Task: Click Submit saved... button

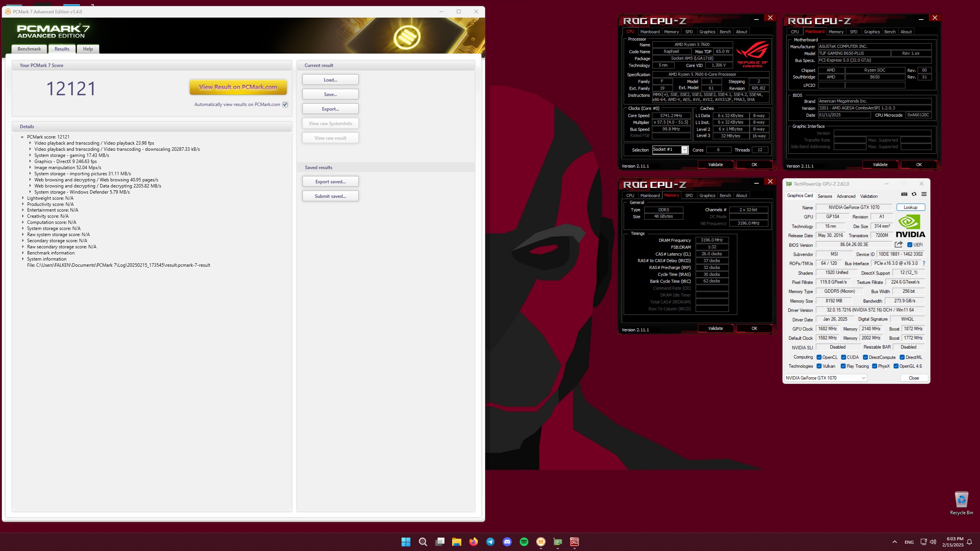Action: pos(330,196)
